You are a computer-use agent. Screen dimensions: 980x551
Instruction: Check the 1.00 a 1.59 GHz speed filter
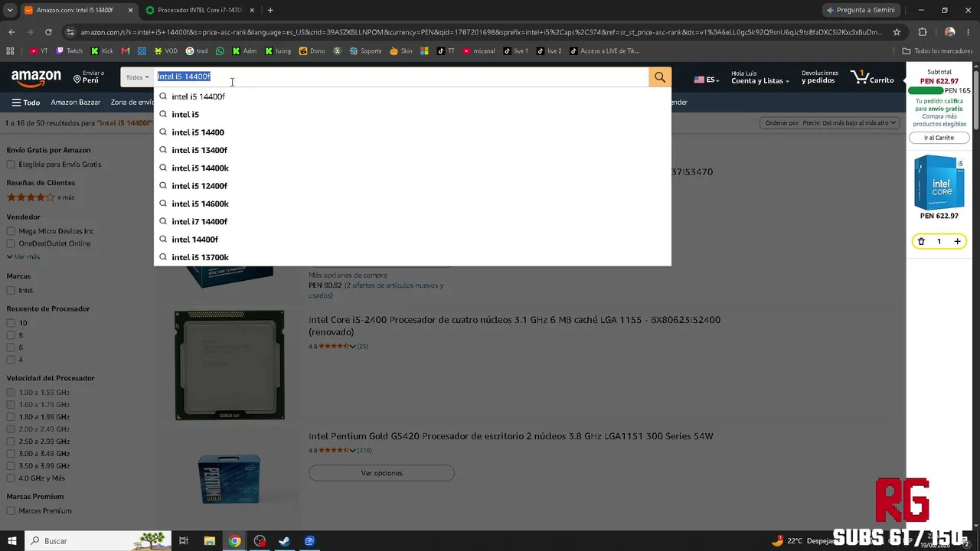(11, 393)
